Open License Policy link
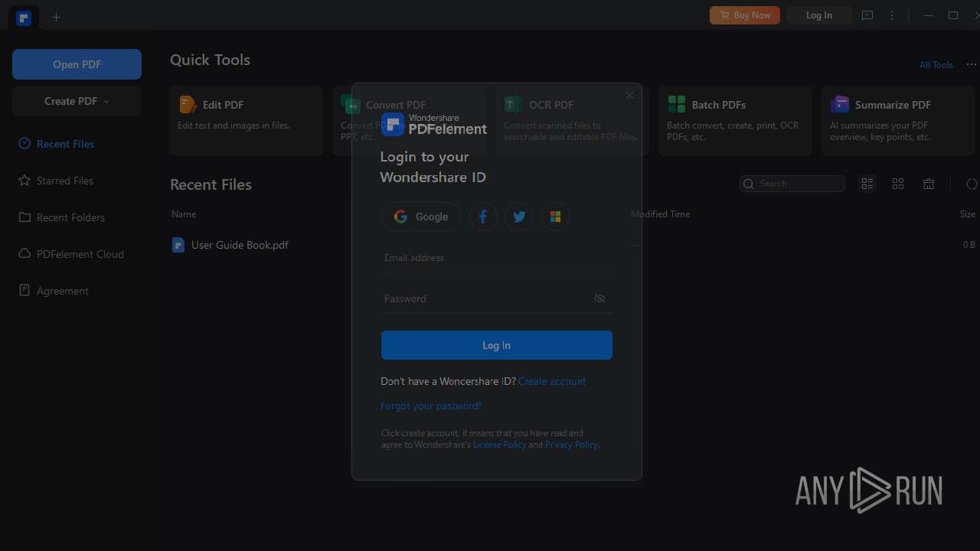 click(x=499, y=445)
